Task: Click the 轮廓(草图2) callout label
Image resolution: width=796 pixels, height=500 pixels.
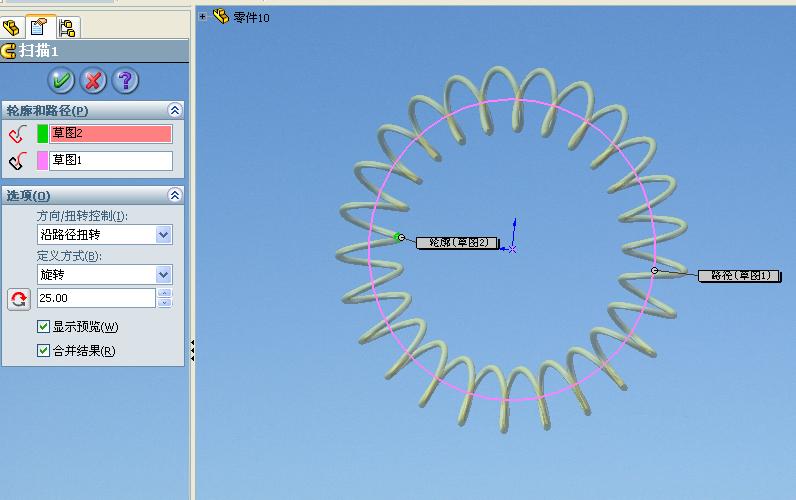Action: coord(457,243)
